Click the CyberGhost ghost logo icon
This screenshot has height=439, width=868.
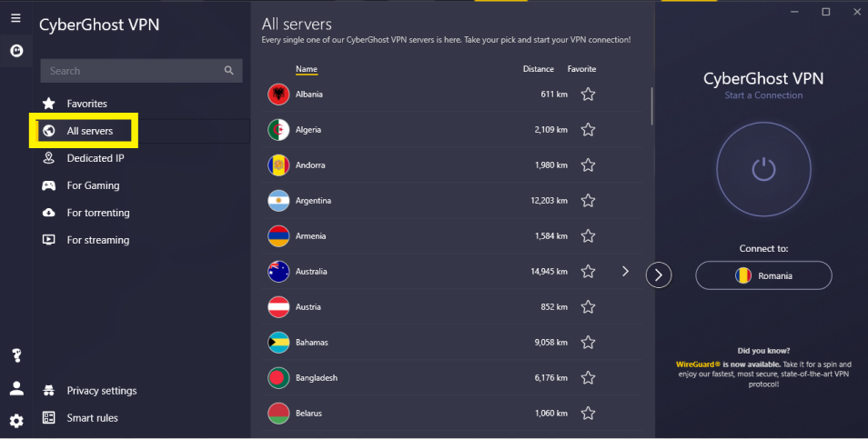[16, 51]
